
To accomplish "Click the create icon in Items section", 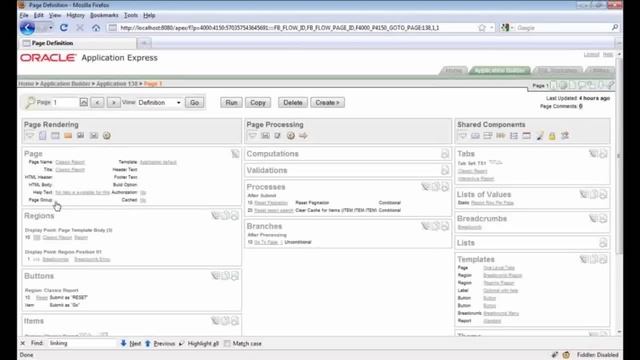I will pos(235,321).
